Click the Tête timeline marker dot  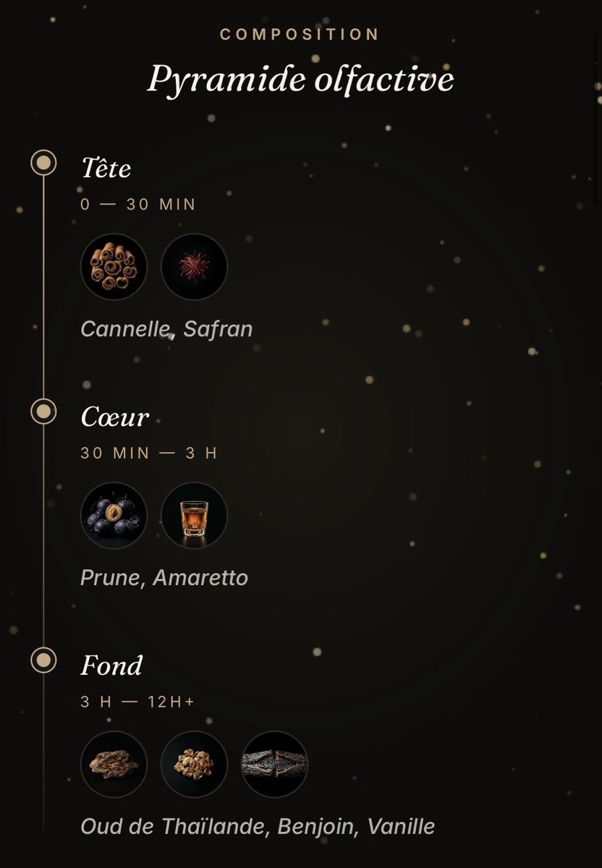(x=43, y=163)
